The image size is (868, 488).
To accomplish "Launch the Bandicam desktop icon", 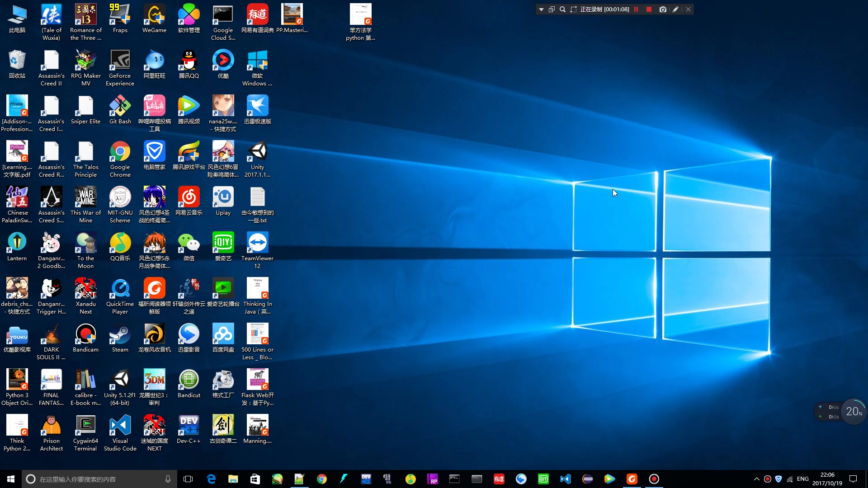I will 85,338.
